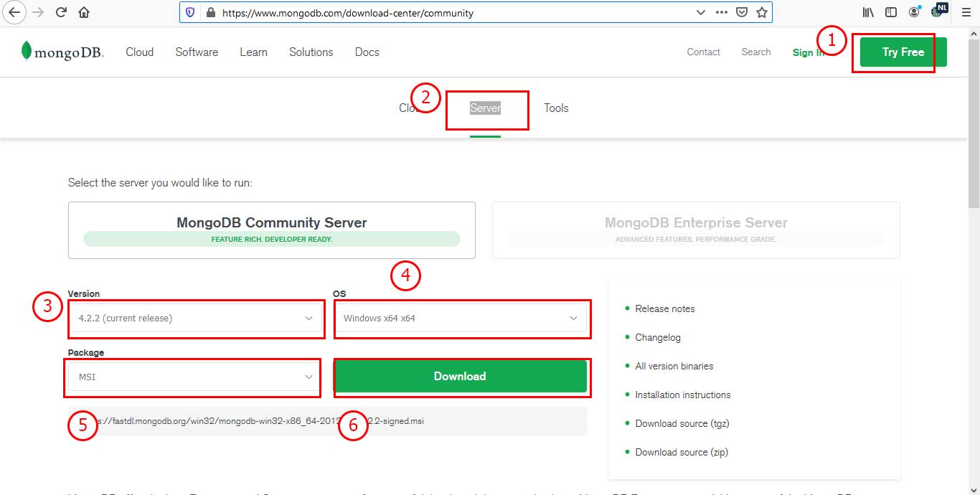Open the Version dropdown
This screenshot has height=495, width=980.
(195, 318)
